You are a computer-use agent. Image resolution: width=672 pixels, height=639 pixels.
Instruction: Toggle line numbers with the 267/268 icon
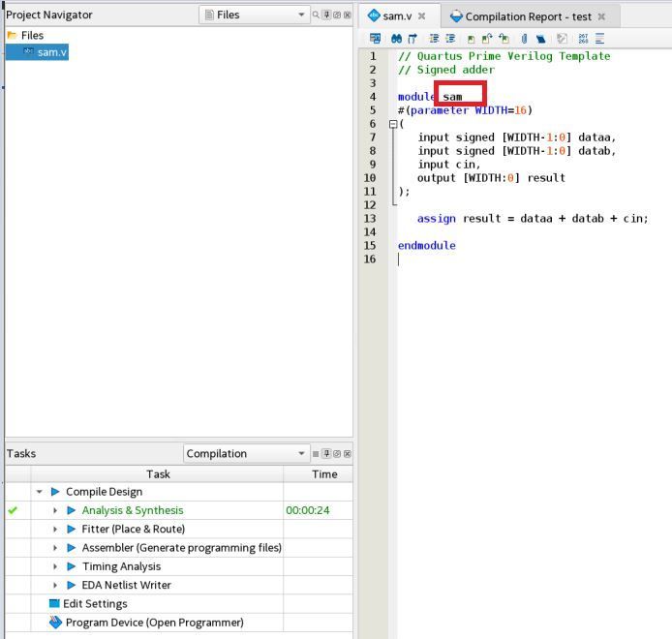[x=583, y=39]
